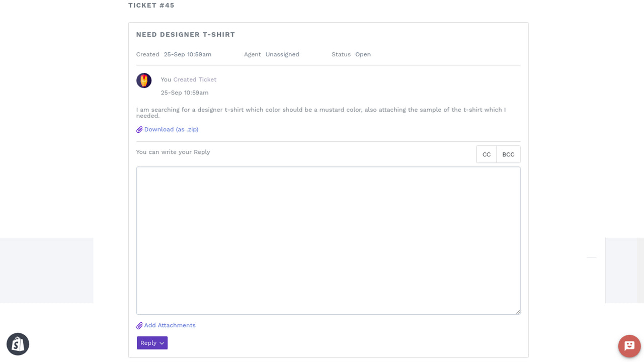Select the Unassigned agent label
The height and width of the screenshot is (362, 644).
coord(282,54)
